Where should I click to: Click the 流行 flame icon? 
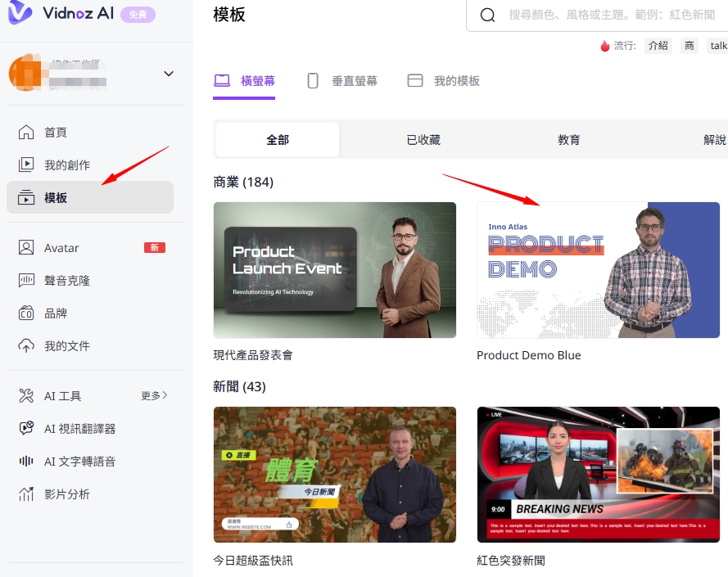pos(604,46)
